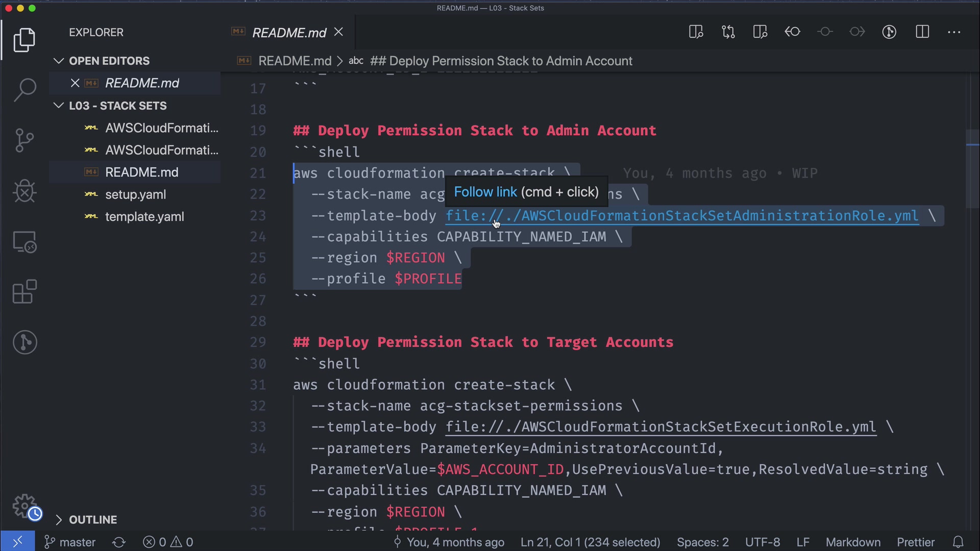The image size is (980, 551).
Task: Open the Run and Debug view
Action: tap(24, 191)
